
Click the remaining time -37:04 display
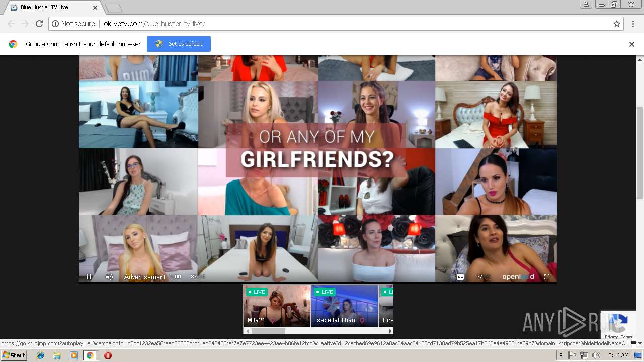click(x=482, y=277)
